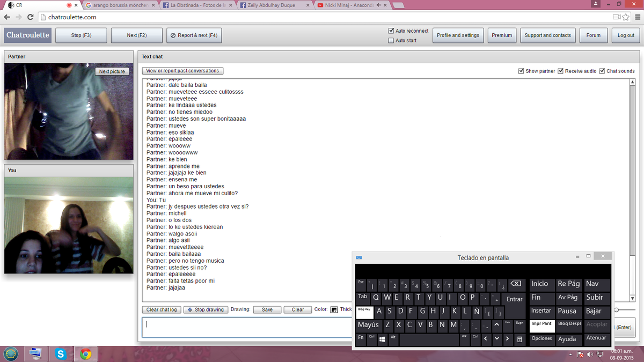Viewport: 644px width, 362px height.
Task: Close the arango borussia tab
Action: (x=155, y=5)
